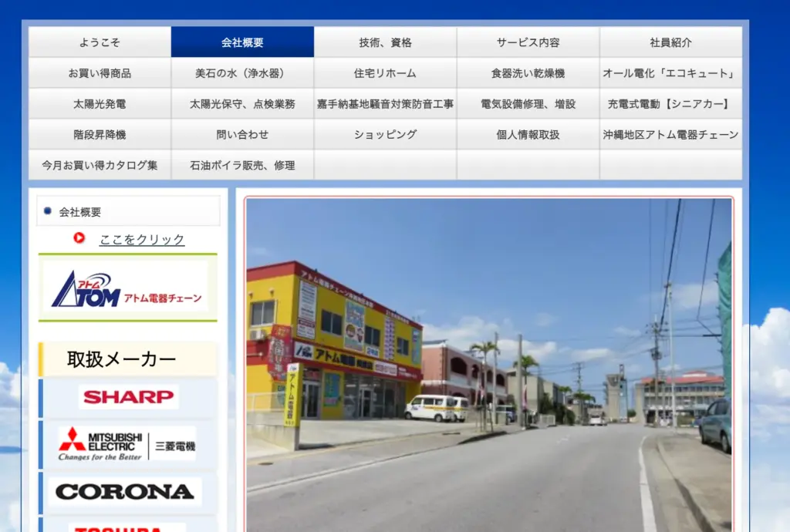Open the 問い合わせ contact page
Image resolution: width=790 pixels, height=532 pixels.
[244, 134]
